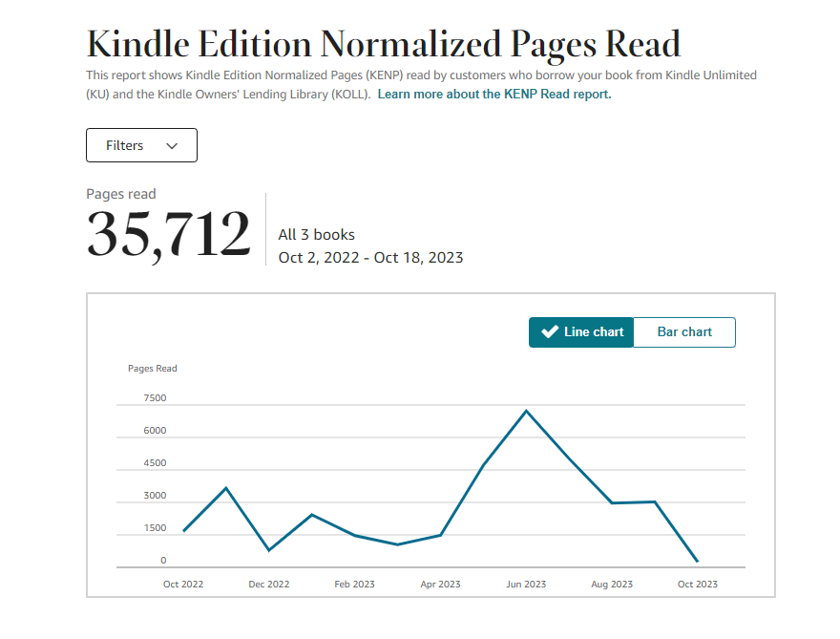Click the 7500 y-axis label
Screen dimensions: 840x639
155,398
